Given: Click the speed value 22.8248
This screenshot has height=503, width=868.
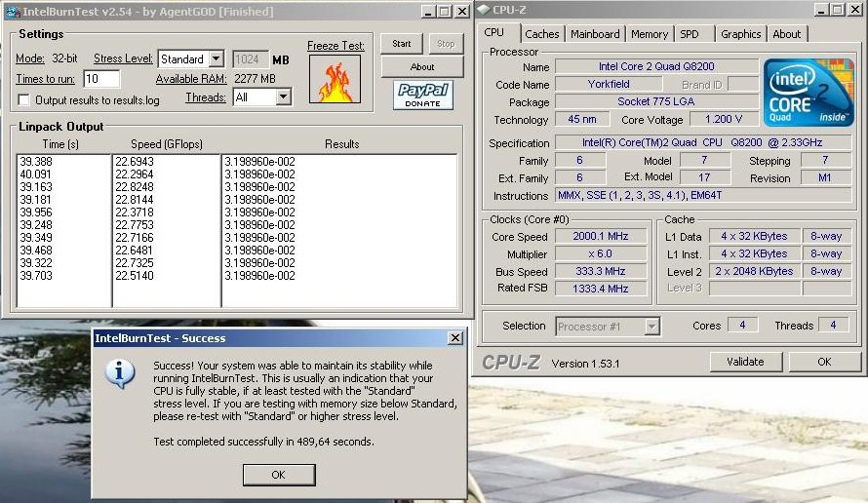Looking at the screenshot, I should (135, 187).
